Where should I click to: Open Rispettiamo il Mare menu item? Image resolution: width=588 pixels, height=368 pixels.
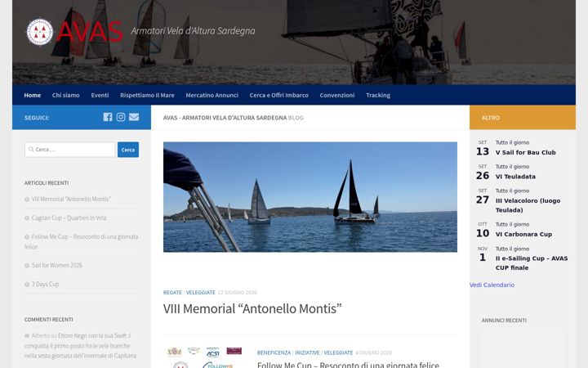coord(147,95)
